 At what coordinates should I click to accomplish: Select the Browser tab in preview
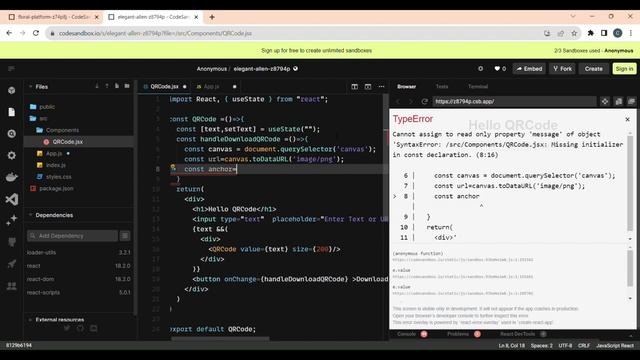[x=407, y=87]
